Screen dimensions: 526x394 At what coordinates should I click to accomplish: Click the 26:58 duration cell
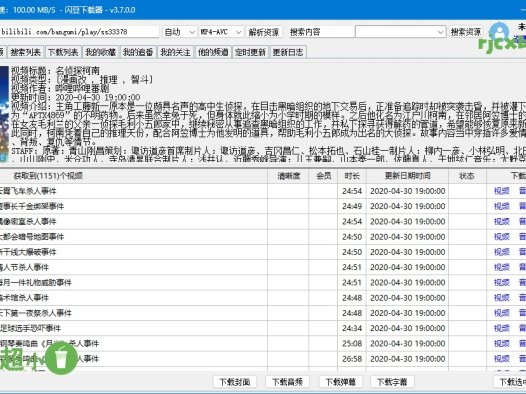[x=352, y=359]
